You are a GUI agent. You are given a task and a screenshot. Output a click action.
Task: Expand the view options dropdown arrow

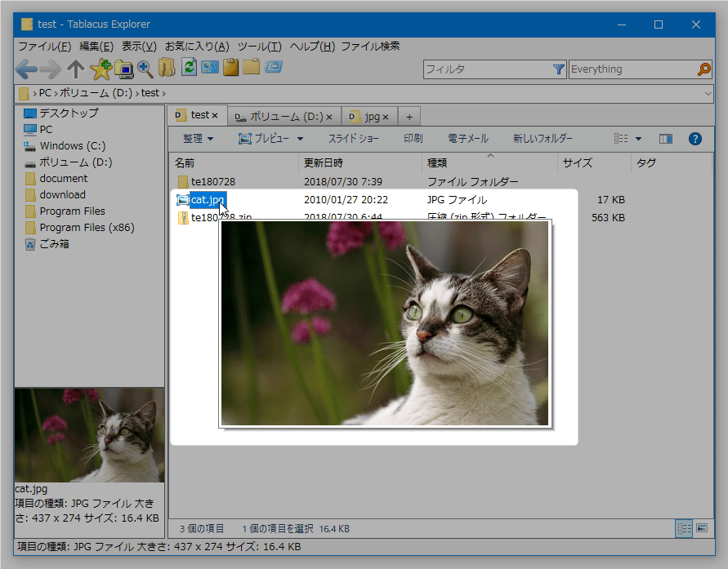(x=638, y=139)
